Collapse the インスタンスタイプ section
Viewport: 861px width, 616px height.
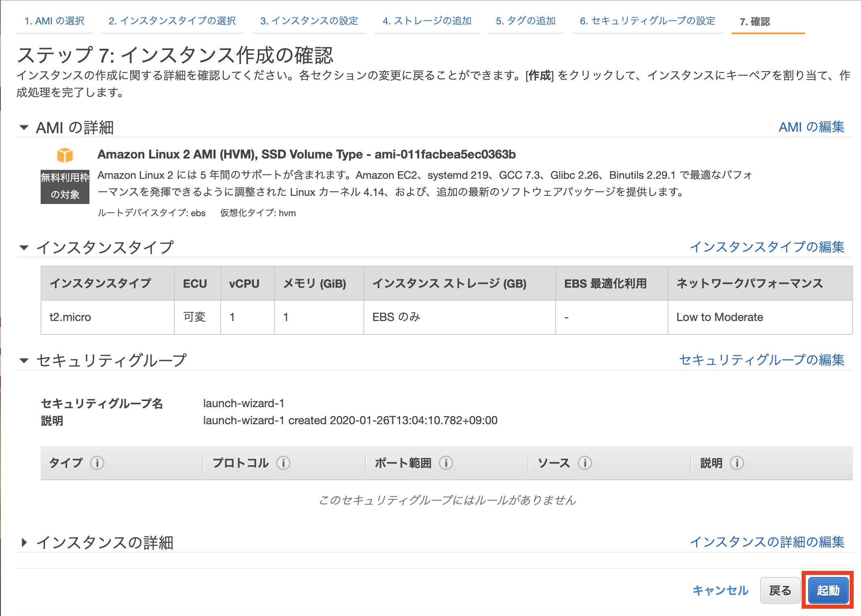coord(24,247)
